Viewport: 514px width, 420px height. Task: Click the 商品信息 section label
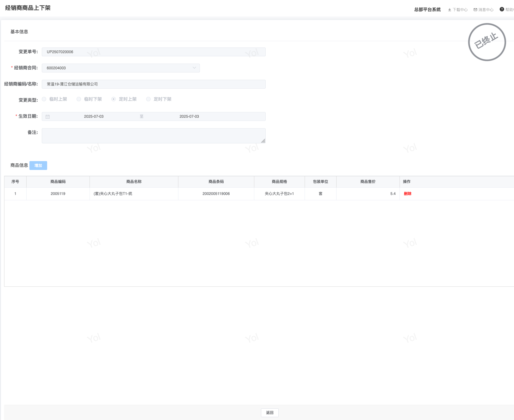pyautogui.click(x=19, y=165)
